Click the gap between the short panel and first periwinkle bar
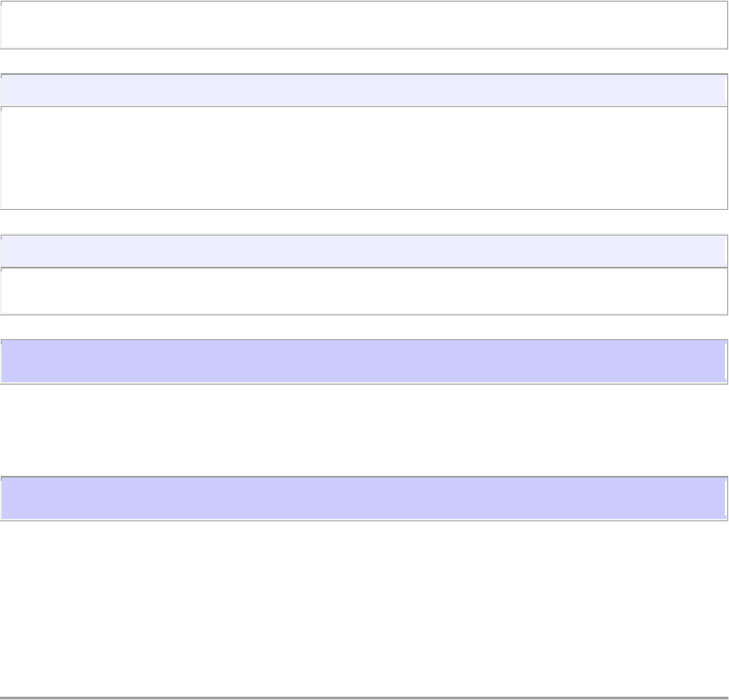Image resolution: width=729 pixels, height=700 pixels. click(x=364, y=327)
